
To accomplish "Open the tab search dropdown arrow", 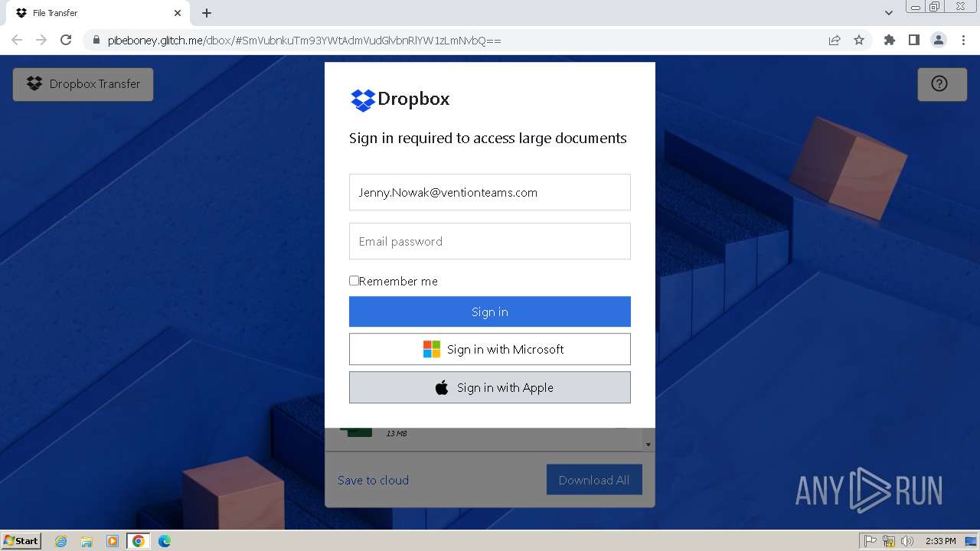I will [889, 13].
